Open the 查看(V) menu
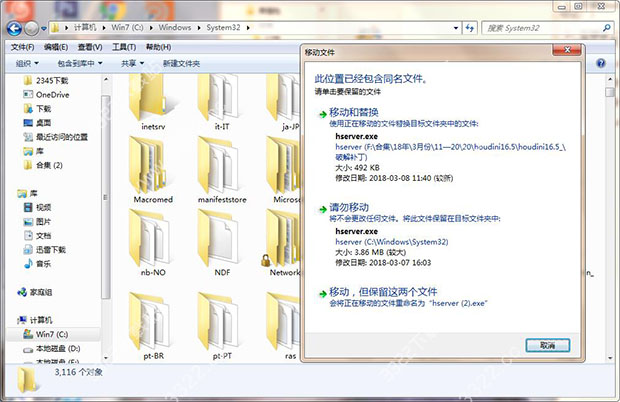Screen dimensions: 620x402 coord(90,47)
